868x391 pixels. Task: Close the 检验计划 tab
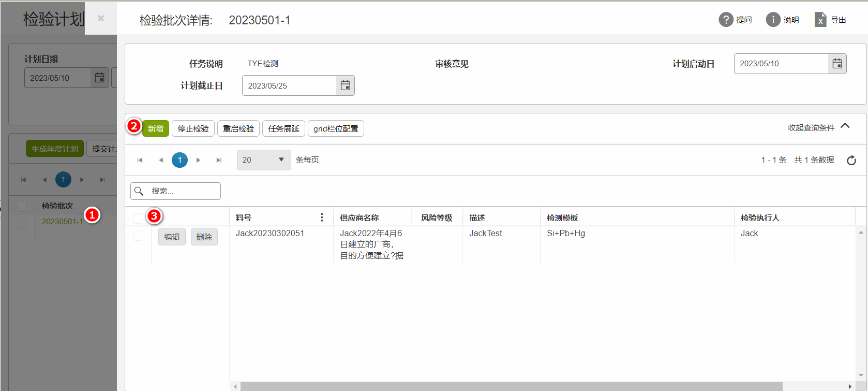101,18
